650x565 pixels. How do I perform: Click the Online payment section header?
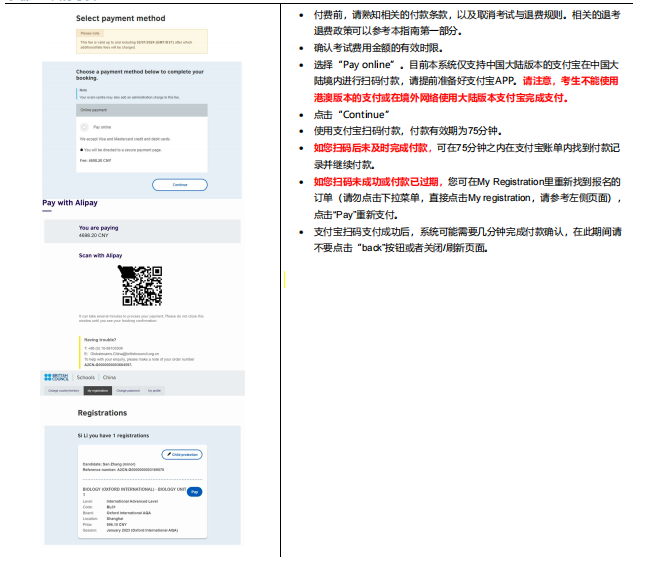click(142, 110)
